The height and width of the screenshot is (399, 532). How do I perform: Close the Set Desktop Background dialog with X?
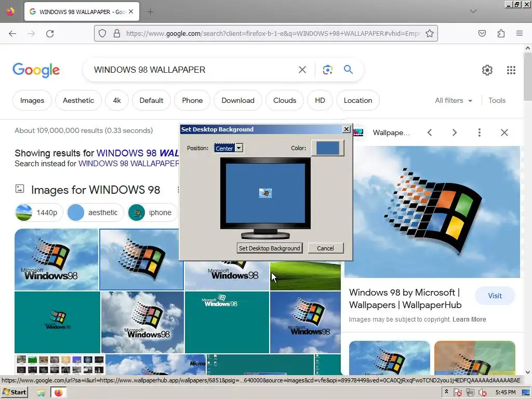[x=347, y=129]
